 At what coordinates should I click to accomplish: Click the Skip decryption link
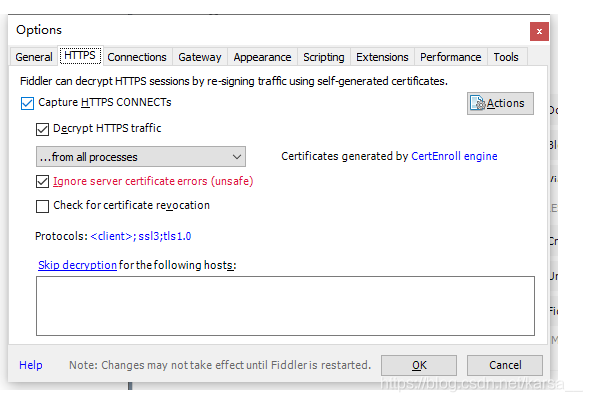tap(77, 265)
